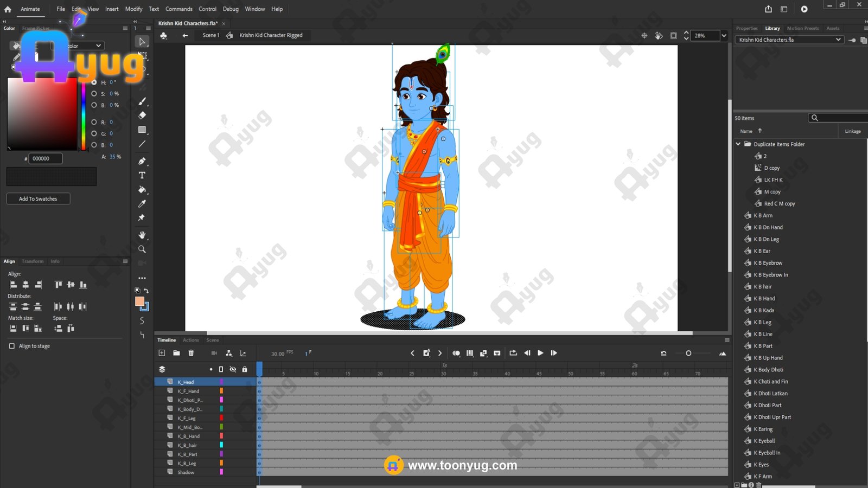Image resolution: width=868 pixels, height=488 pixels.
Task: Select the Eraser tool
Action: click(x=142, y=115)
